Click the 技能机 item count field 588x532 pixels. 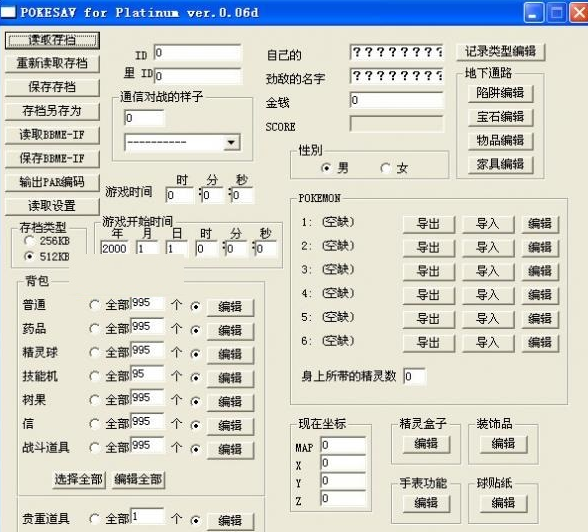pyautogui.click(x=147, y=374)
